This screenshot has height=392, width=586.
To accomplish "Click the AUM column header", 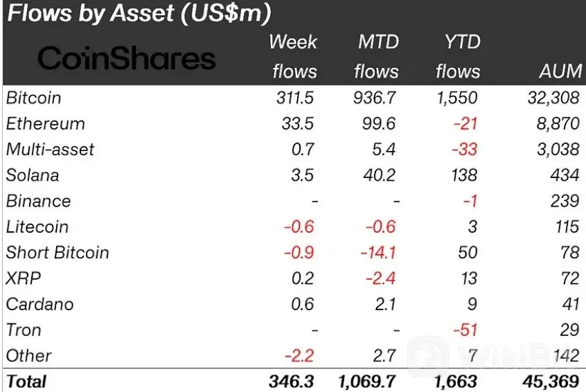I will point(559,72).
